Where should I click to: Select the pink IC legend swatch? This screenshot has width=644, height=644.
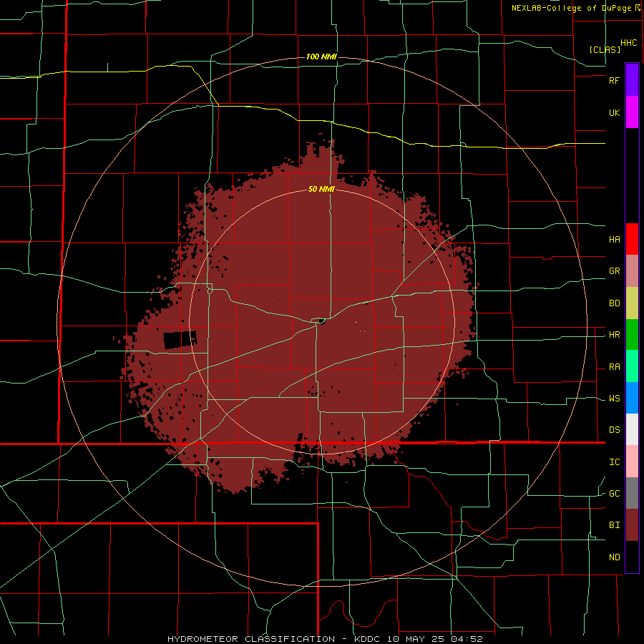[632, 462]
